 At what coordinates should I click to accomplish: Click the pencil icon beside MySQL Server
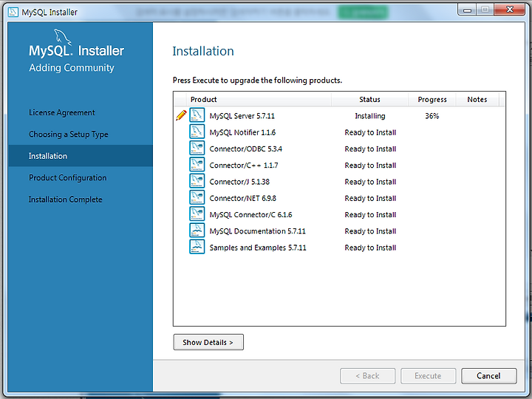point(181,115)
